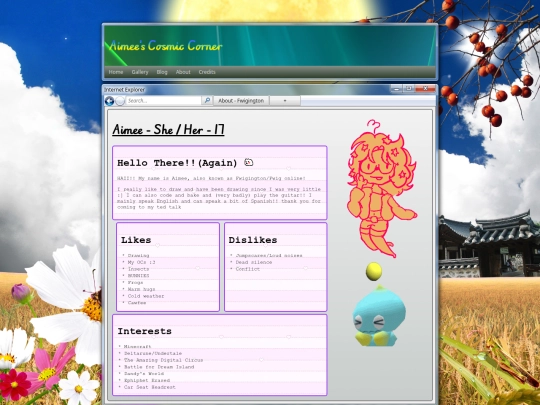Click the Dislikes heading

point(253,240)
